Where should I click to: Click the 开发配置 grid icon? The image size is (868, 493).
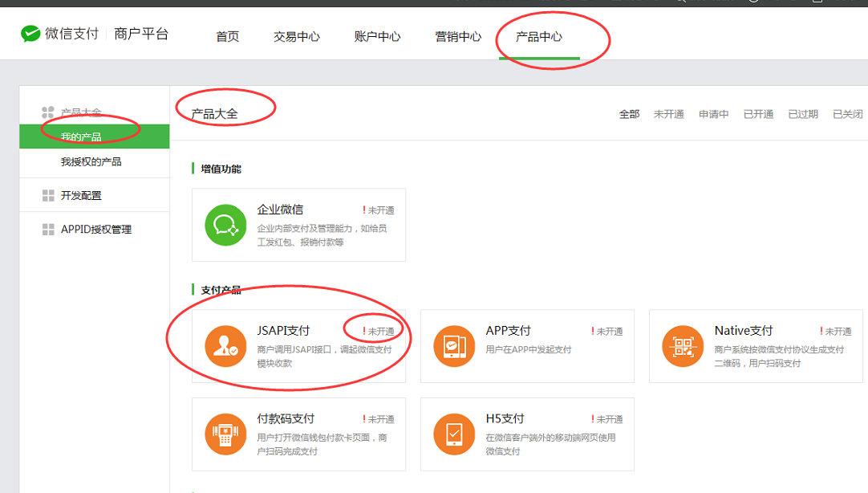48,196
